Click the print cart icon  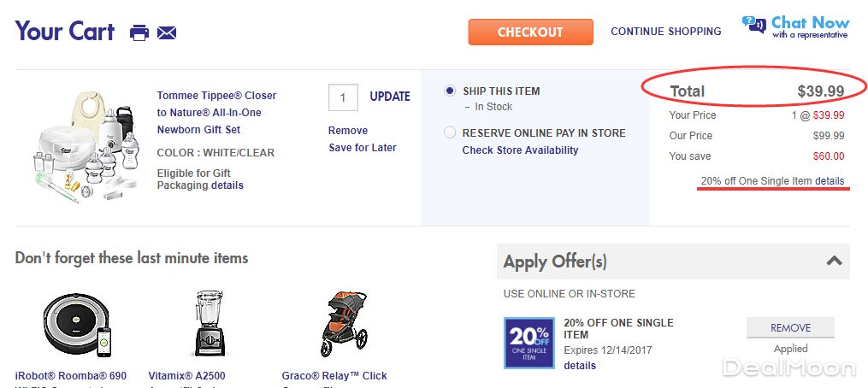139,33
